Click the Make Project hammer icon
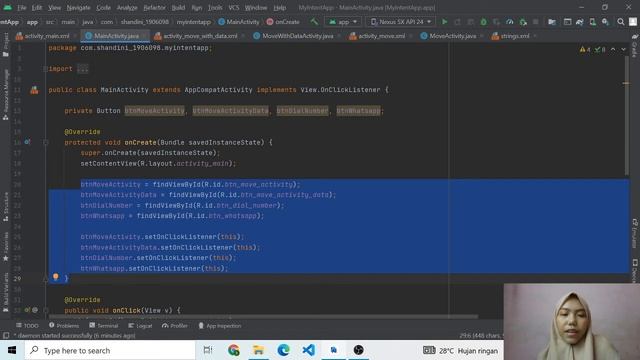 coord(314,22)
